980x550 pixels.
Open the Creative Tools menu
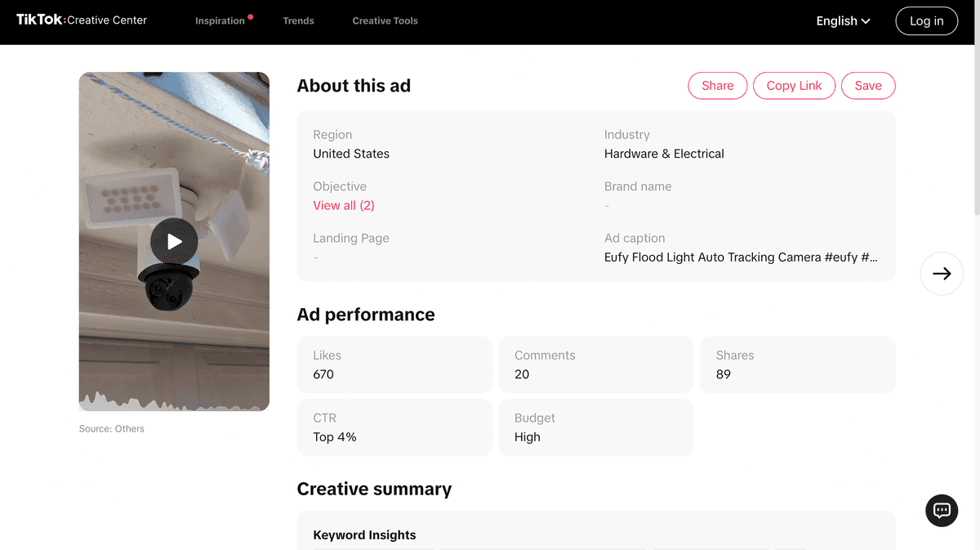click(385, 21)
